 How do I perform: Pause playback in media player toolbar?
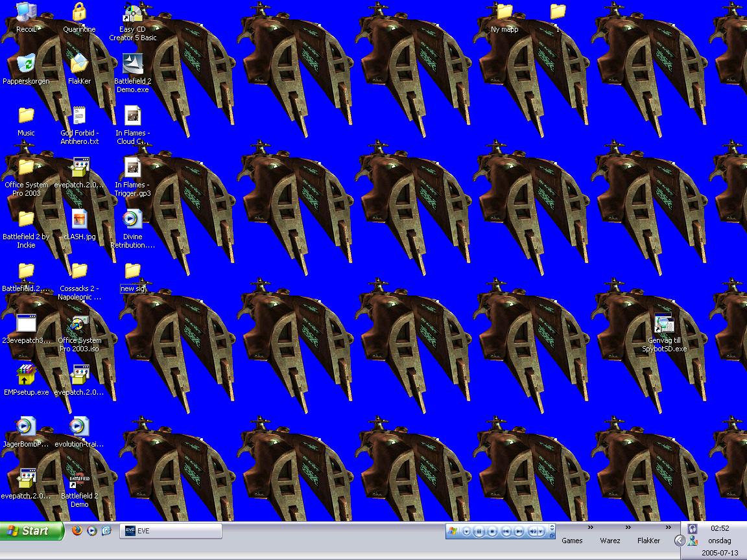pyautogui.click(x=479, y=531)
